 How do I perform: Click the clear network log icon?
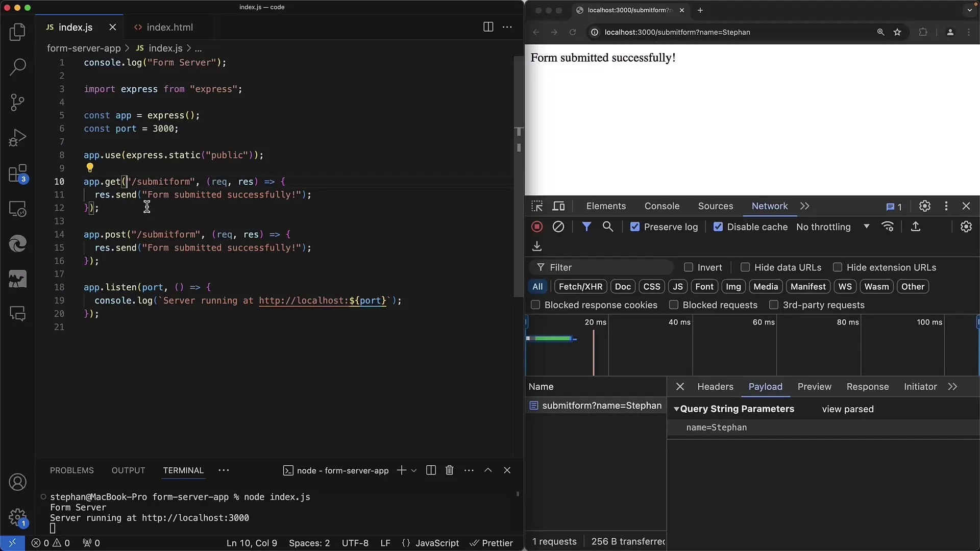point(557,227)
